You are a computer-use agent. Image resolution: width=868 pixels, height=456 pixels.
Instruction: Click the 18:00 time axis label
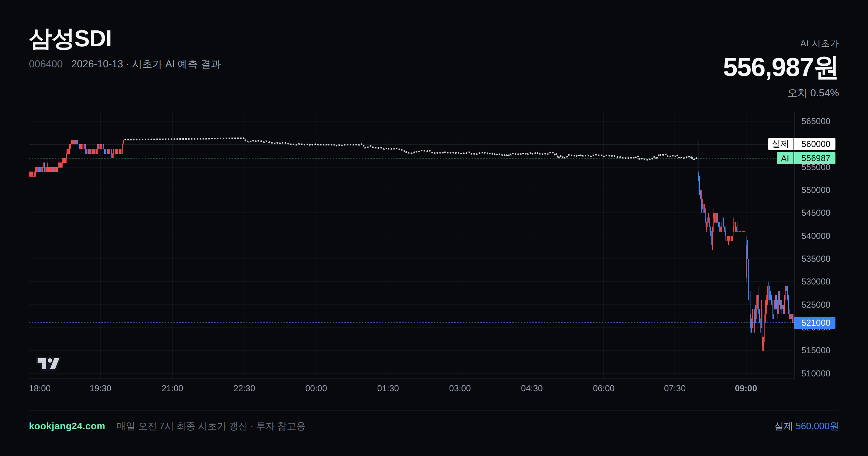click(x=40, y=388)
